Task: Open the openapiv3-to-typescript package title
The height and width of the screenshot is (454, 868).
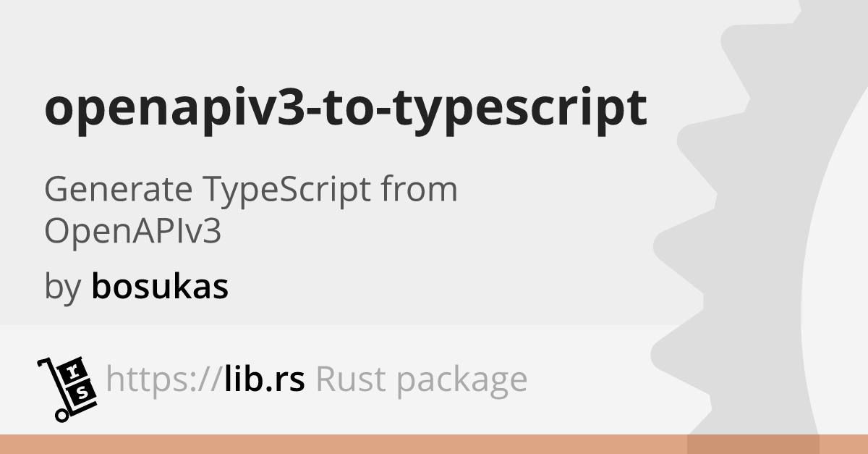Action: pyautogui.click(x=346, y=109)
